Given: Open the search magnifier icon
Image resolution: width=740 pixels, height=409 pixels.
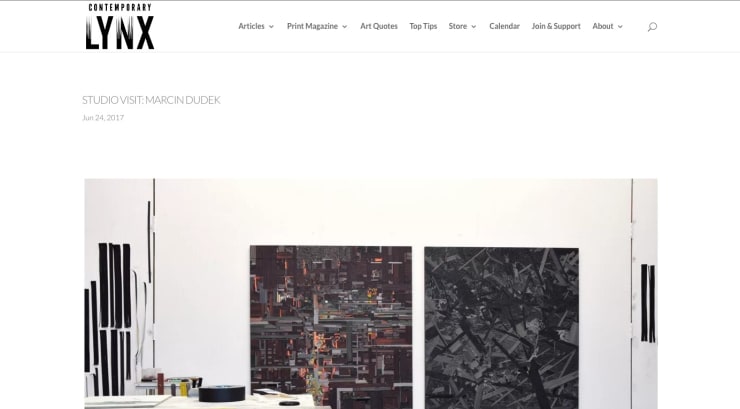Looking at the screenshot, I should (x=652, y=27).
